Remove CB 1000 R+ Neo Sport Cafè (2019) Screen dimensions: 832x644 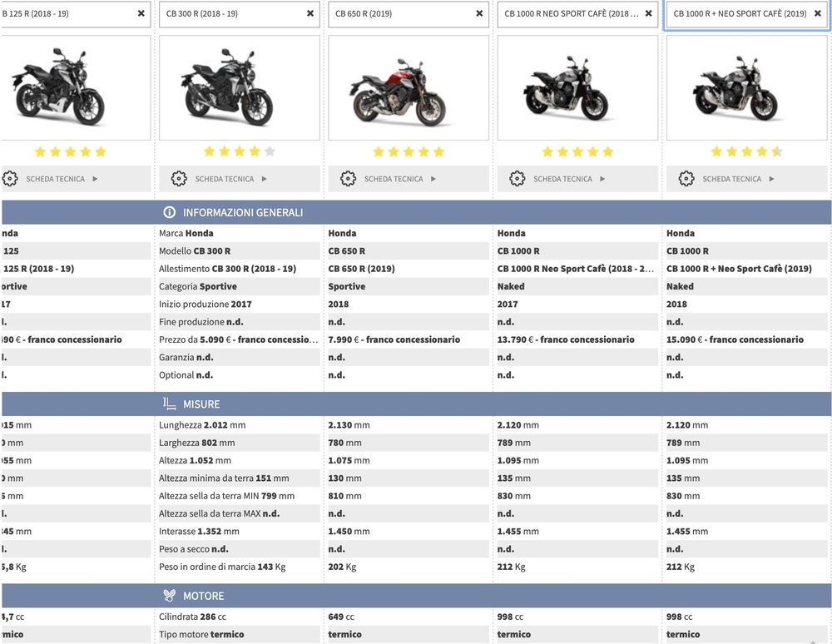pos(818,14)
